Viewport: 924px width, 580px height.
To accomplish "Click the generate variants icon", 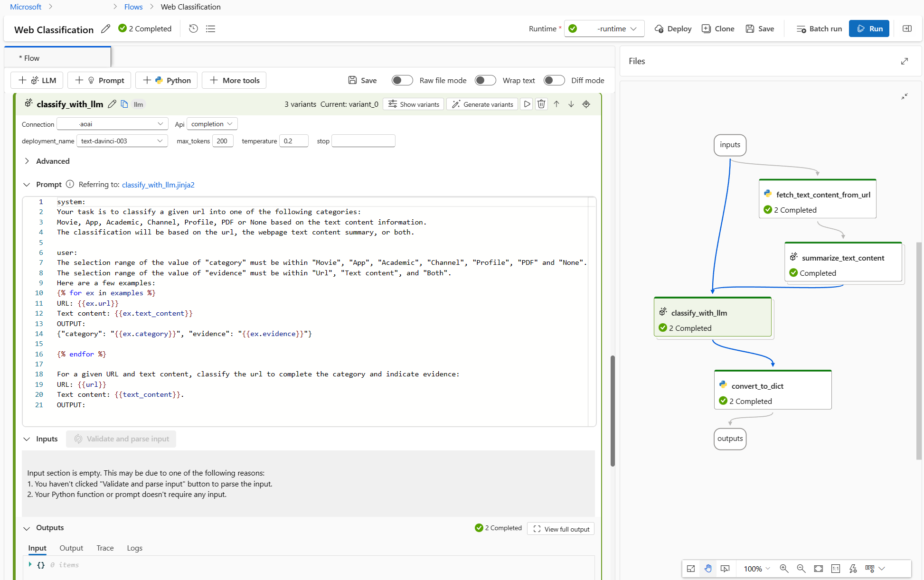I will click(x=482, y=103).
